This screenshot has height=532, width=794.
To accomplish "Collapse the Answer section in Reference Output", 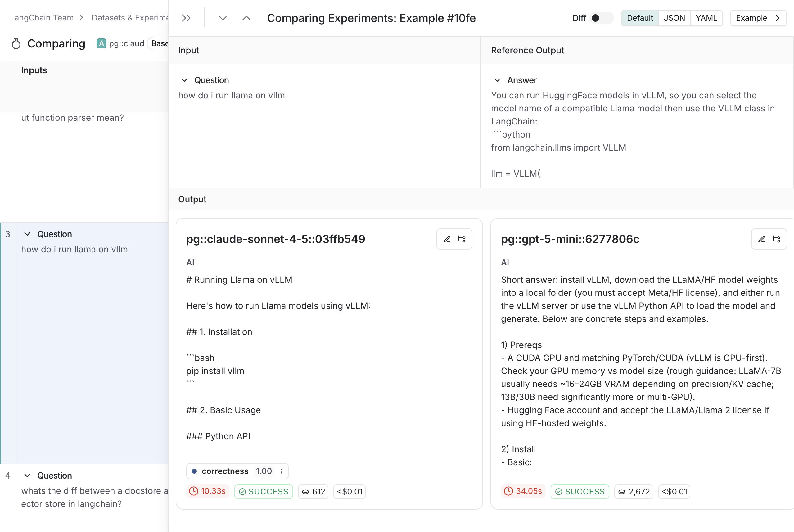I will tap(497, 80).
